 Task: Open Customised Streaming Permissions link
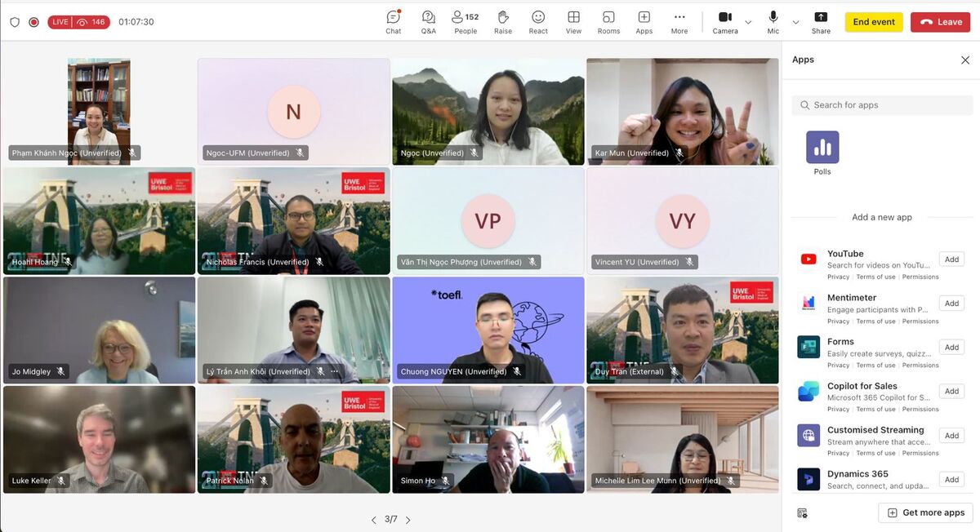pos(920,453)
